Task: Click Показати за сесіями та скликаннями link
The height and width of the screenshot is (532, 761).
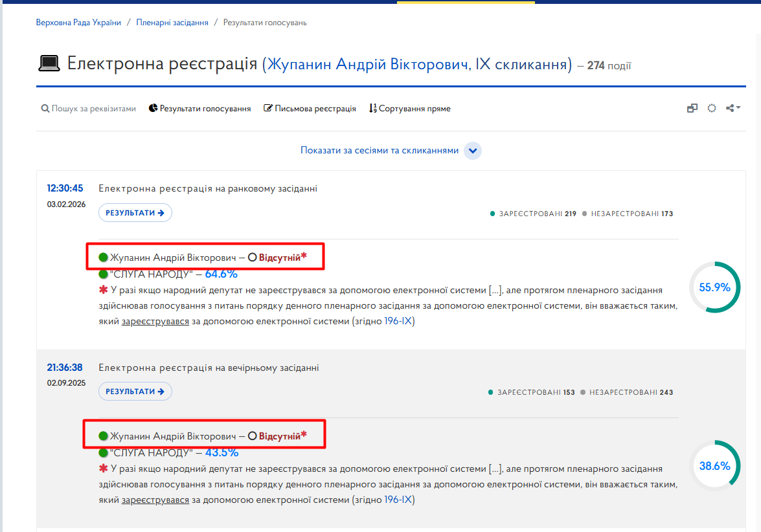Action: pyautogui.click(x=380, y=150)
